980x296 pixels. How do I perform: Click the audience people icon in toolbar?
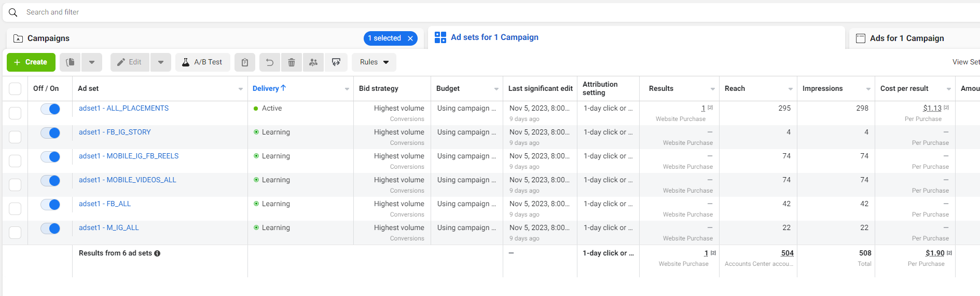[313, 62]
